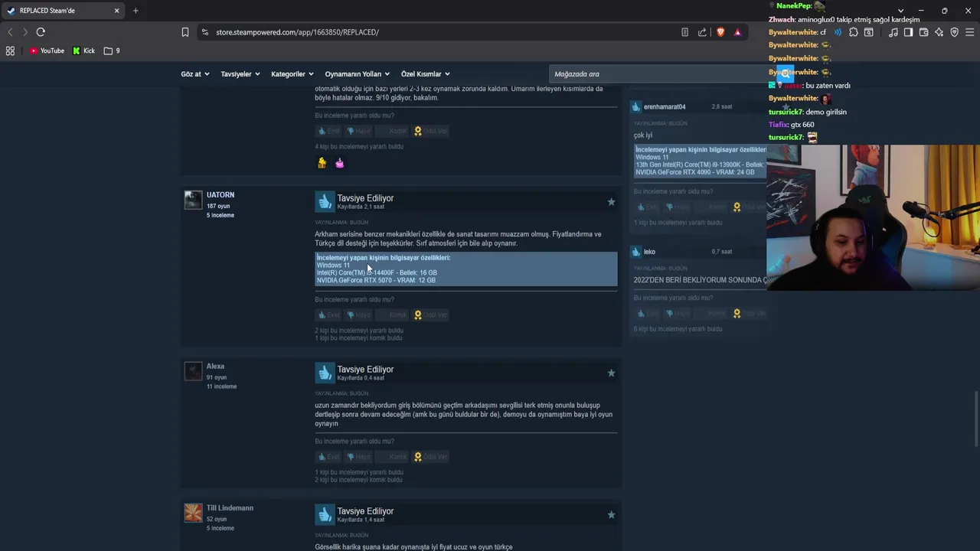The width and height of the screenshot is (980, 551).
Task: Open the bookmarks folder labeled 9
Action: (112, 51)
